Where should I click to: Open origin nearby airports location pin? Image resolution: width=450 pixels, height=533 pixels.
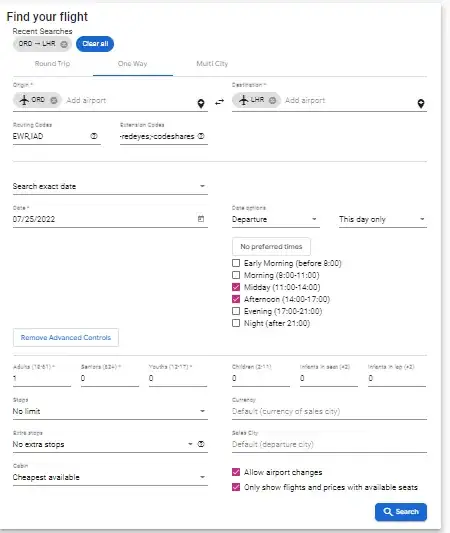pyautogui.click(x=201, y=103)
